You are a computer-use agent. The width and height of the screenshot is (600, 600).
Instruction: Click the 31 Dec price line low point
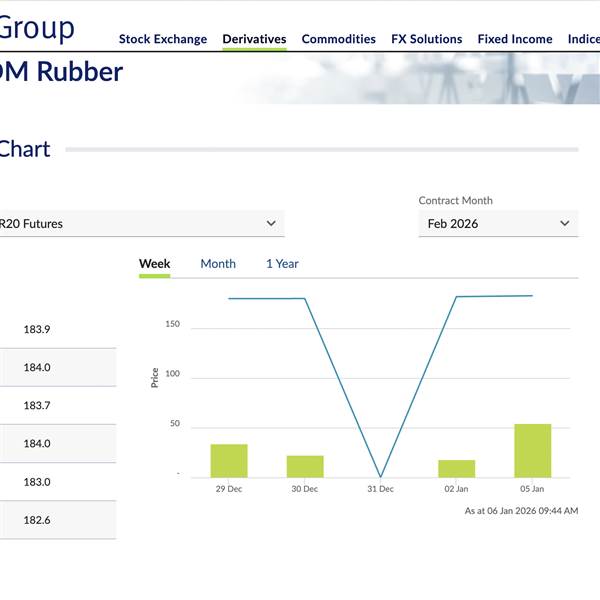[x=380, y=476]
